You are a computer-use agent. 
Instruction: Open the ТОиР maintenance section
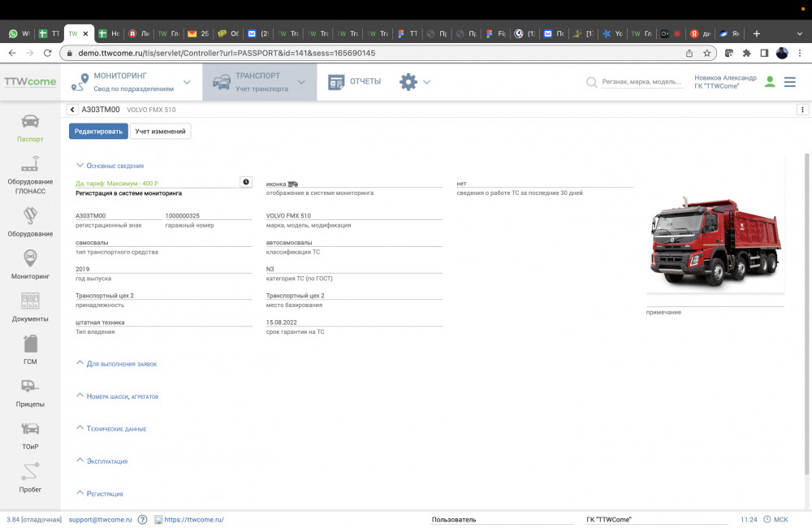point(30,435)
